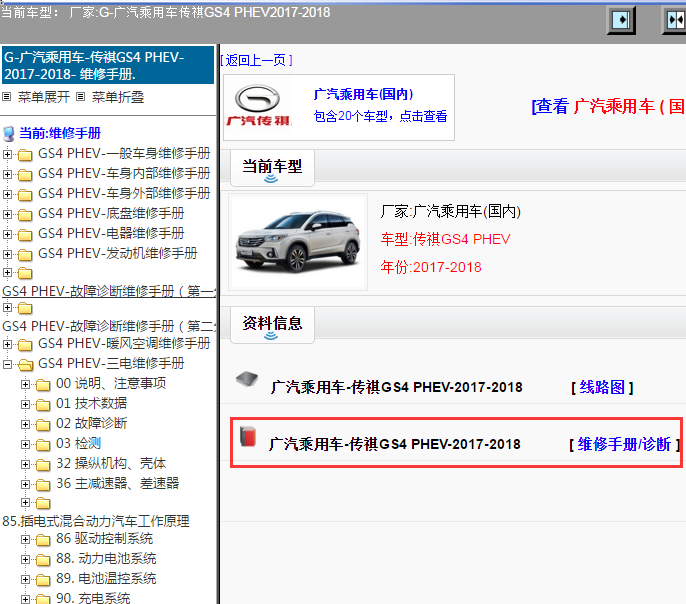Click folder icon of 88. 动力电池系统
Screen dimensions: 686x604
tap(43, 560)
